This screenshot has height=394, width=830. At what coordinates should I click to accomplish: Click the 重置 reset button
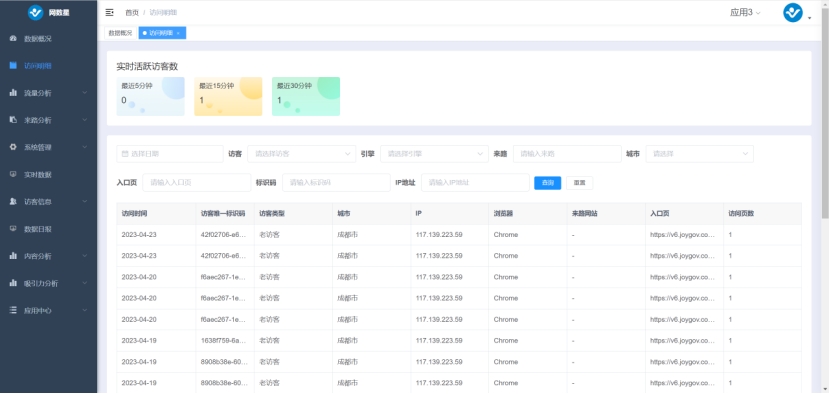tap(579, 183)
